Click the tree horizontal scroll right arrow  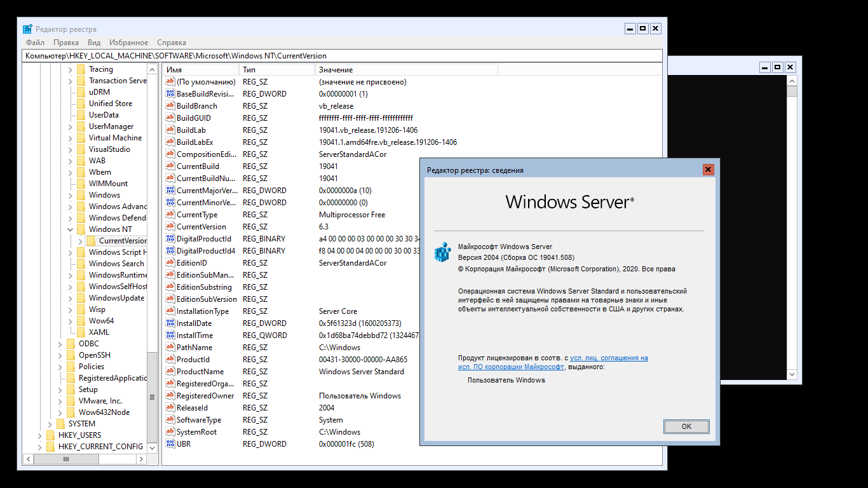click(142, 459)
